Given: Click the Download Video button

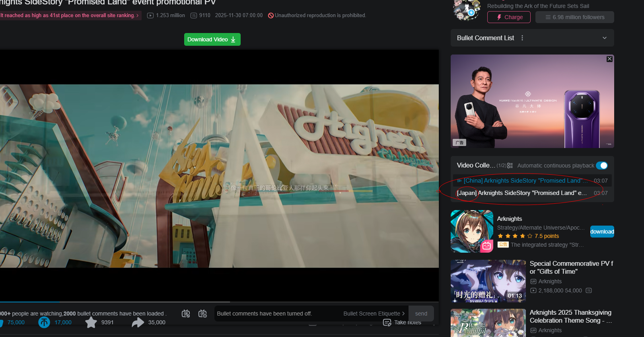Looking at the screenshot, I should click(212, 39).
